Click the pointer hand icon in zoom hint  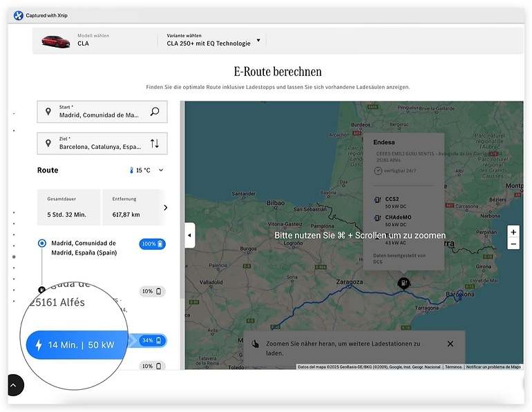point(255,344)
